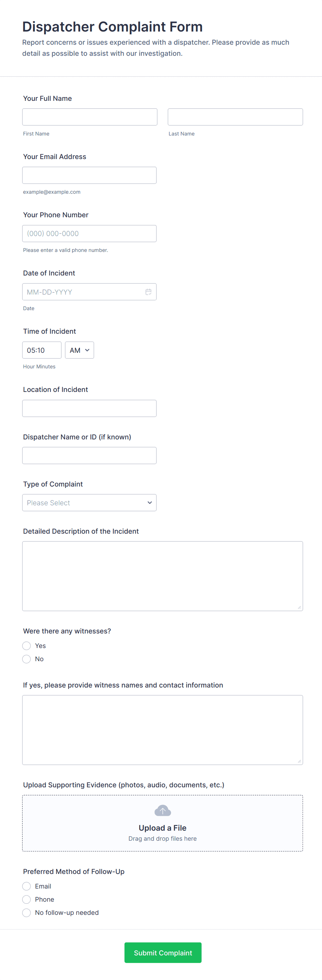322x980 pixels.
Task: Click the email address input box
Action: pyautogui.click(x=89, y=175)
